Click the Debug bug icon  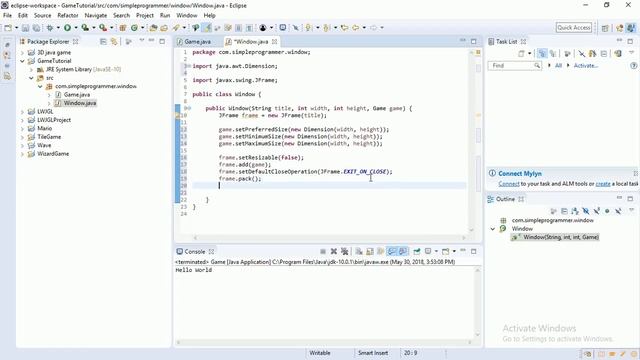50,28
